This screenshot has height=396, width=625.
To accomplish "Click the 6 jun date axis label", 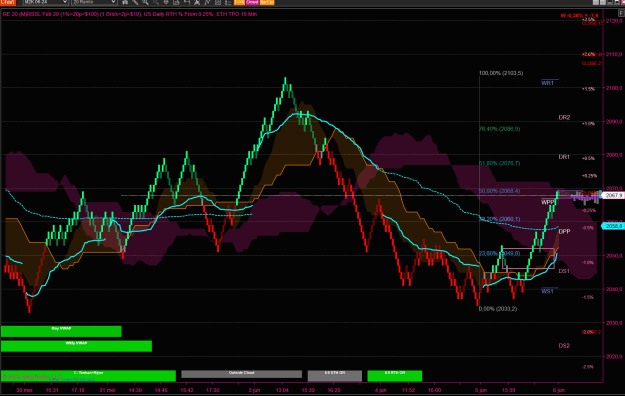I will [558, 390].
